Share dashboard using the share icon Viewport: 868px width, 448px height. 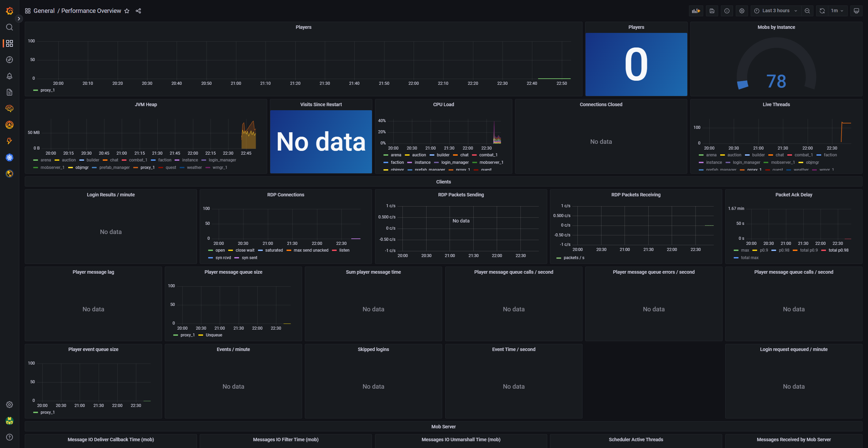click(x=138, y=11)
